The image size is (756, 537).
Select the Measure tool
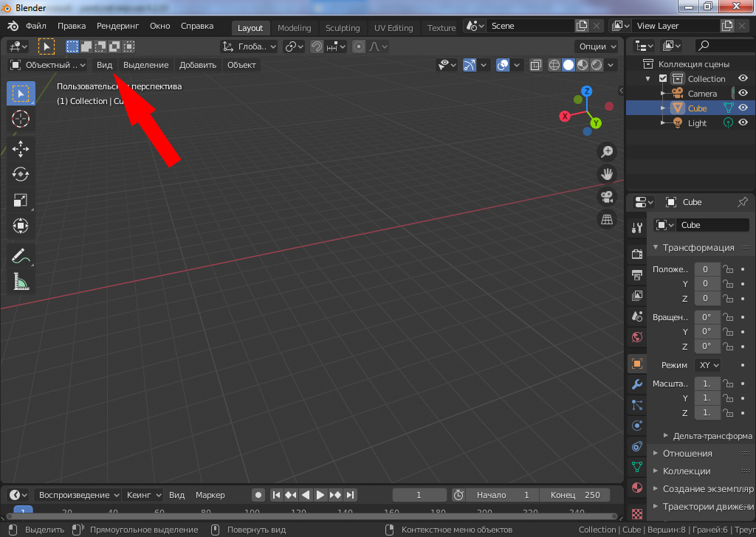tap(21, 281)
